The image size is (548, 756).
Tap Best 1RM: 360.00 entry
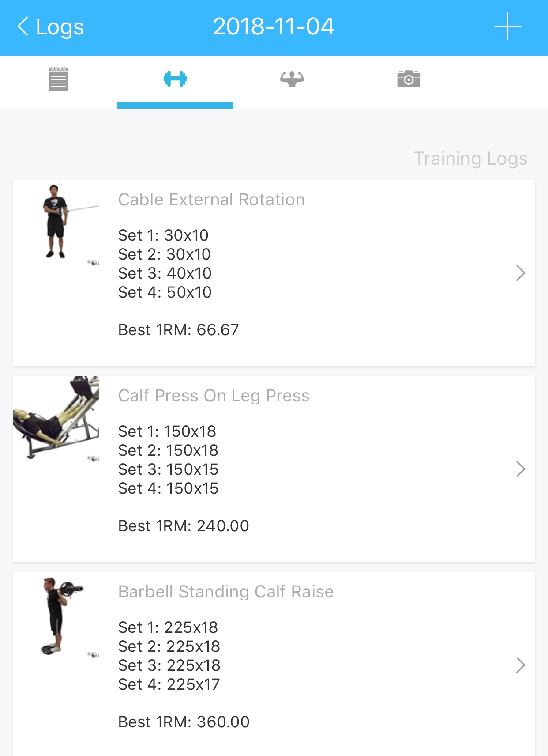tap(184, 722)
